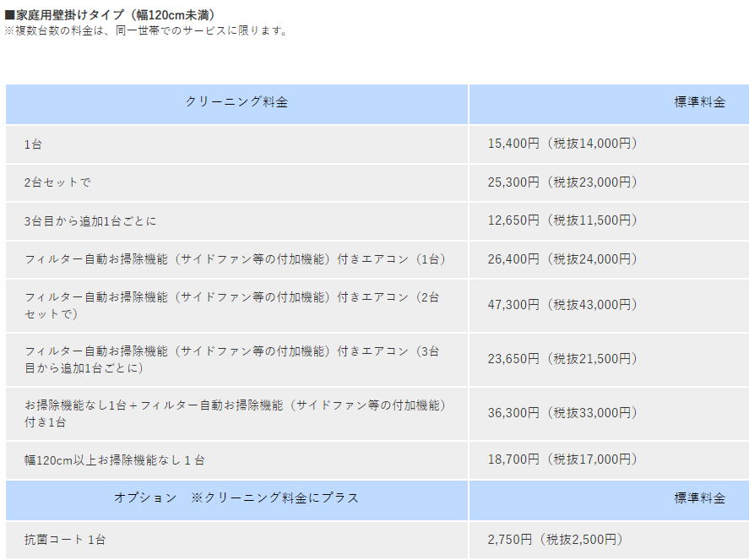The height and width of the screenshot is (560, 749).
Task: Select the 幅120cm以上お掃除機能なし row label
Action: tap(115, 460)
